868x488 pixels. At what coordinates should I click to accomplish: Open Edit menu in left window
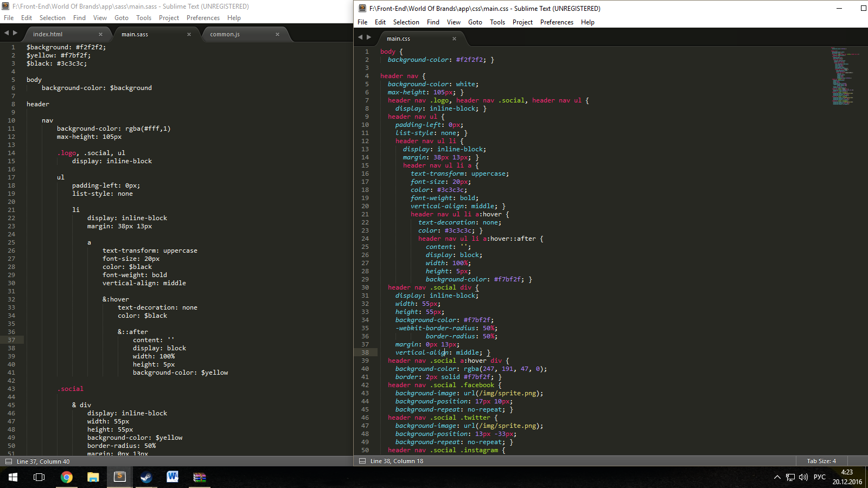tap(27, 18)
